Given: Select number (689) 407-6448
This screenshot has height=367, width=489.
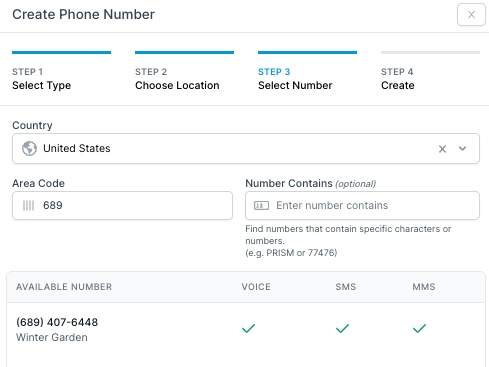Looking at the screenshot, I should (x=246, y=329).
